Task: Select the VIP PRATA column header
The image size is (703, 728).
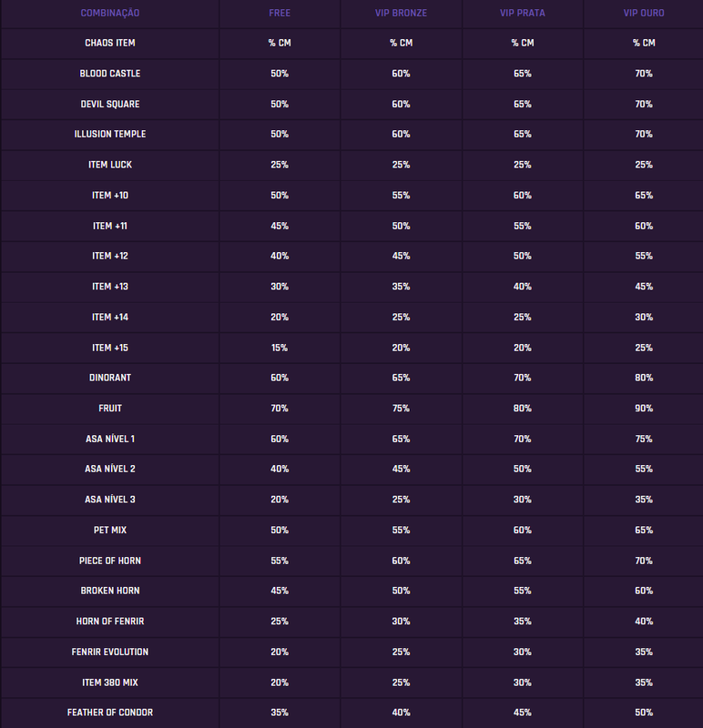Action: tap(523, 13)
